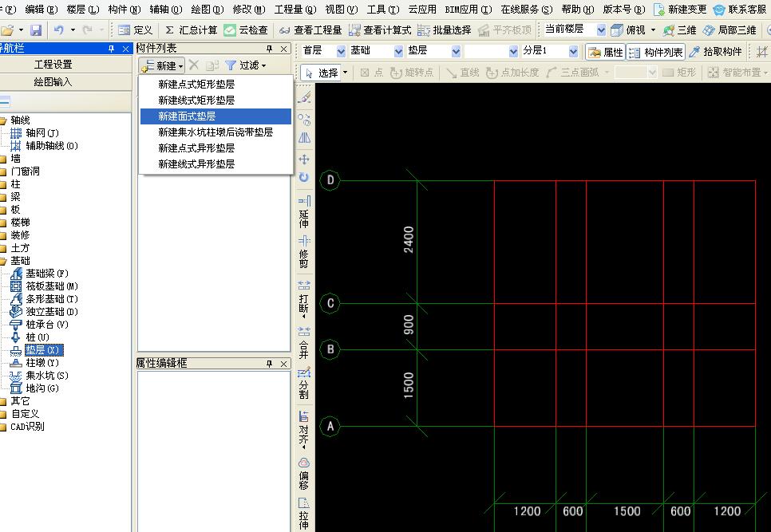The height and width of the screenshot is (532, 771).
Task: Click the 合并 merge tool
Action: pos(304,342)
